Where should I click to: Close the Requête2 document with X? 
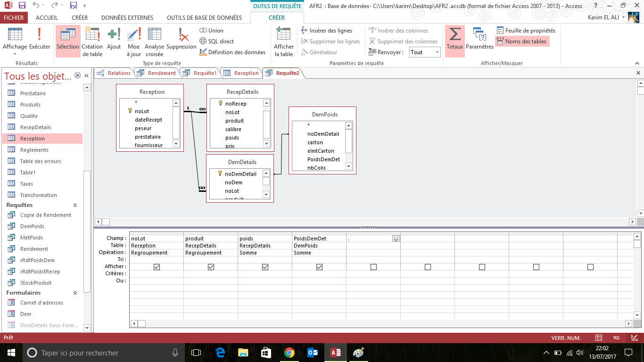point(638,73)
